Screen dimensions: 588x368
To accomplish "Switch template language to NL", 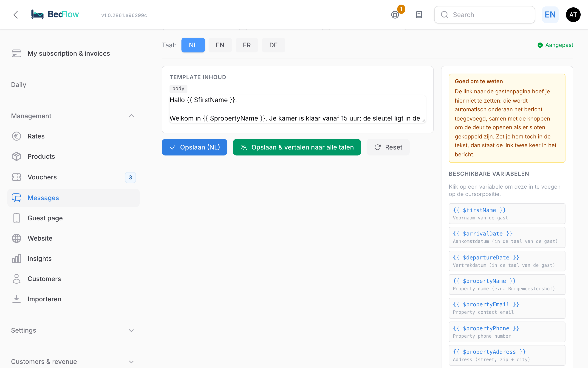I will click(x=193, y=45).
